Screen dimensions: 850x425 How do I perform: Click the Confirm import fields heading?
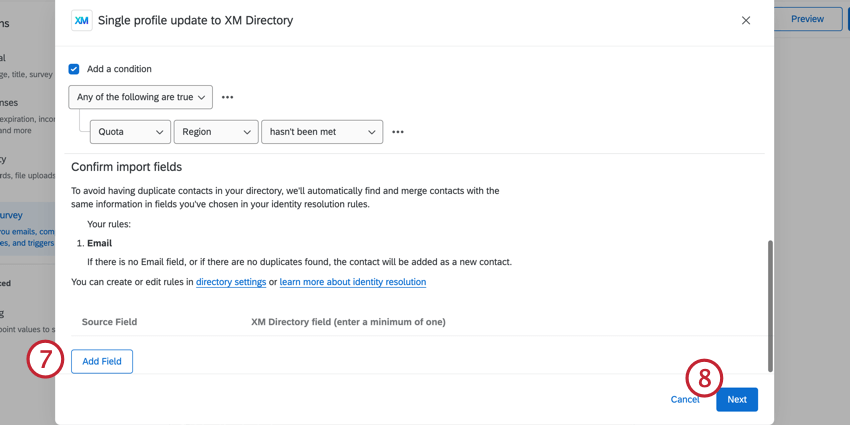126,167
